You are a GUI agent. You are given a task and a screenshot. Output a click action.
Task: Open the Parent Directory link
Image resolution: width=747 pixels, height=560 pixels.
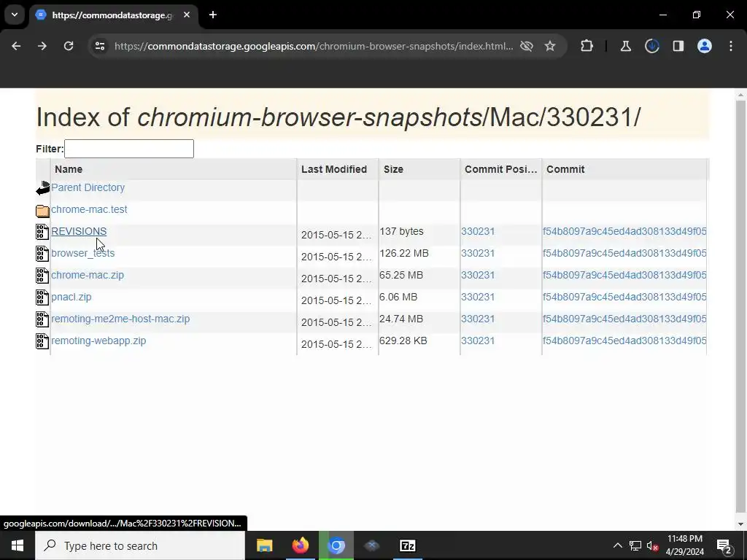[88, 187]
